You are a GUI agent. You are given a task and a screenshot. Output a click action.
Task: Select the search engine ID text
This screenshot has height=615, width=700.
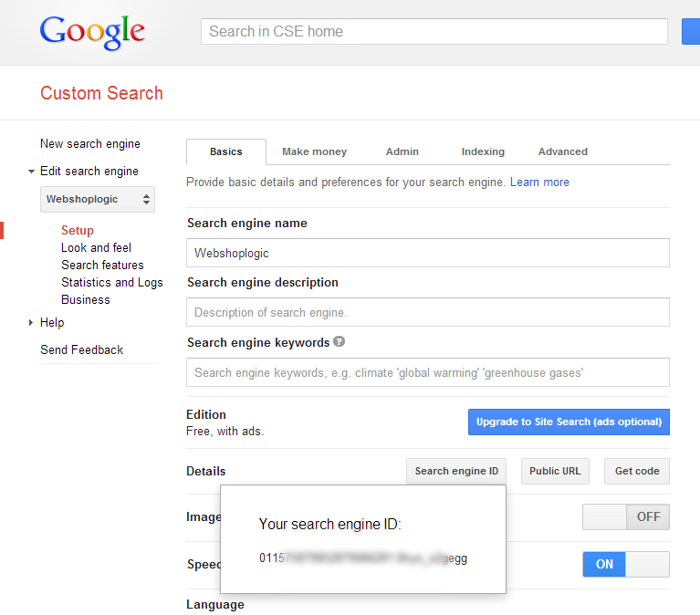tap(363, 558)
